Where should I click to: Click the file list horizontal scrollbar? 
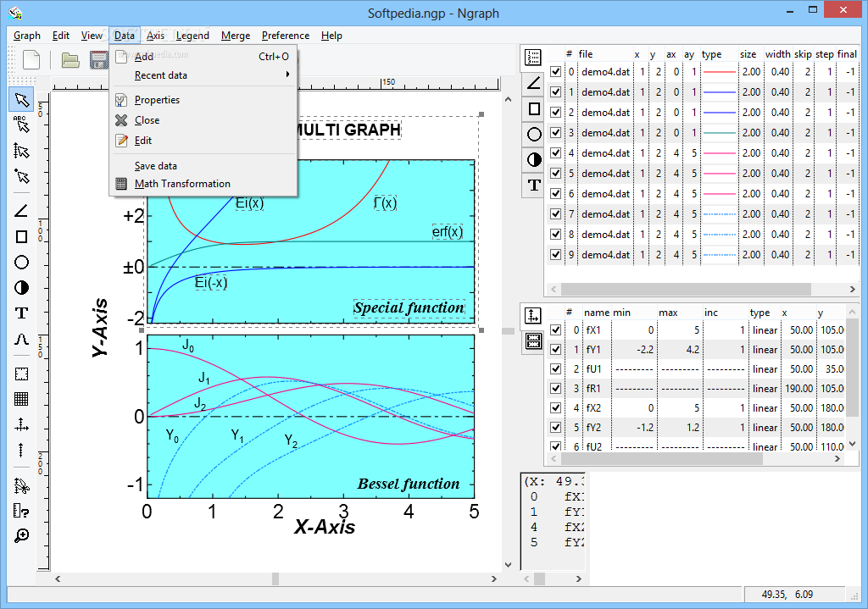[x=686, y=290]
